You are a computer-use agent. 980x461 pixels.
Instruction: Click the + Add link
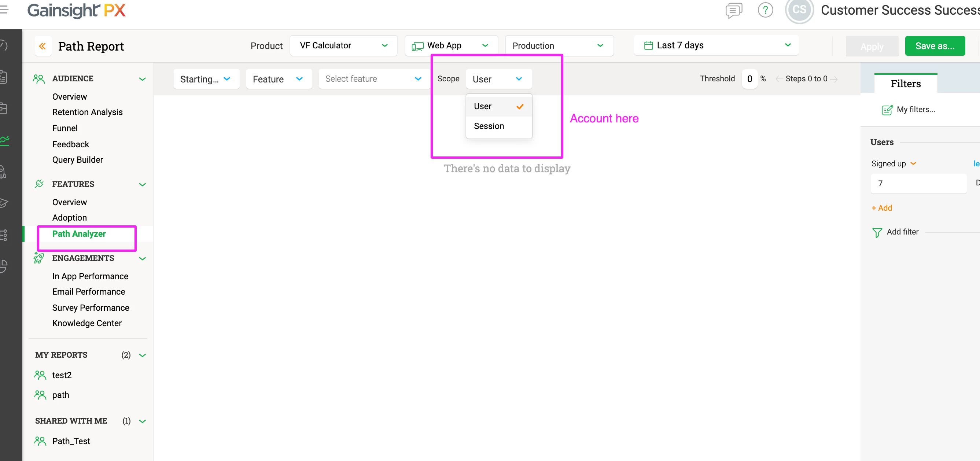(x=881, y=208)
